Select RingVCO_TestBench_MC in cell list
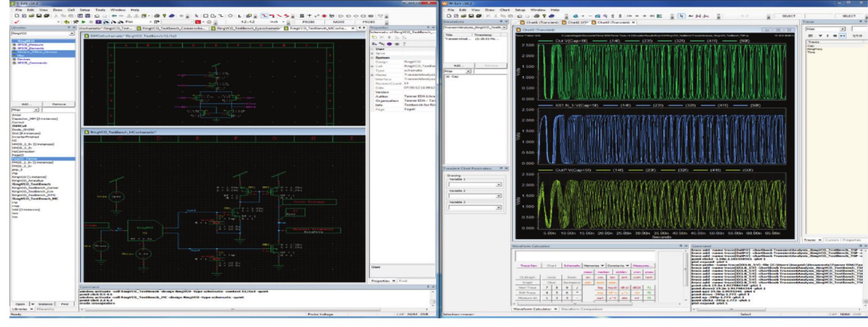Screen dimensions: 868x327 point(35,198)
